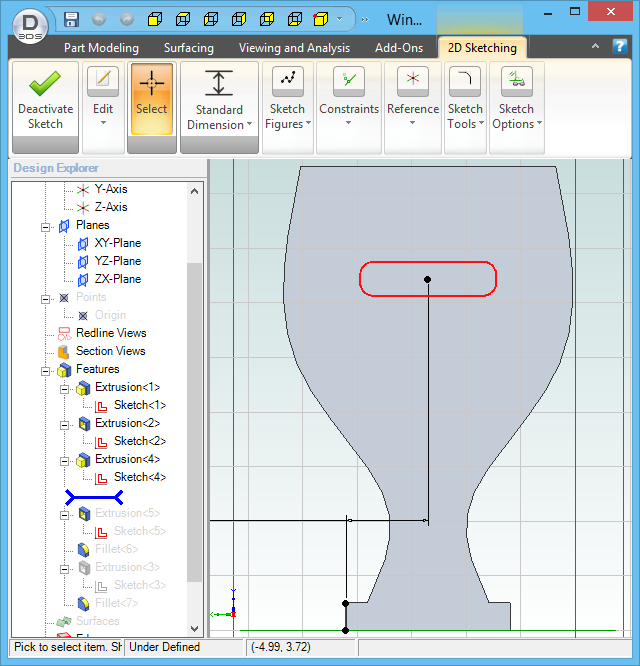
Task: Open the Add-Ons tab
Action: [x=399, y=48]
